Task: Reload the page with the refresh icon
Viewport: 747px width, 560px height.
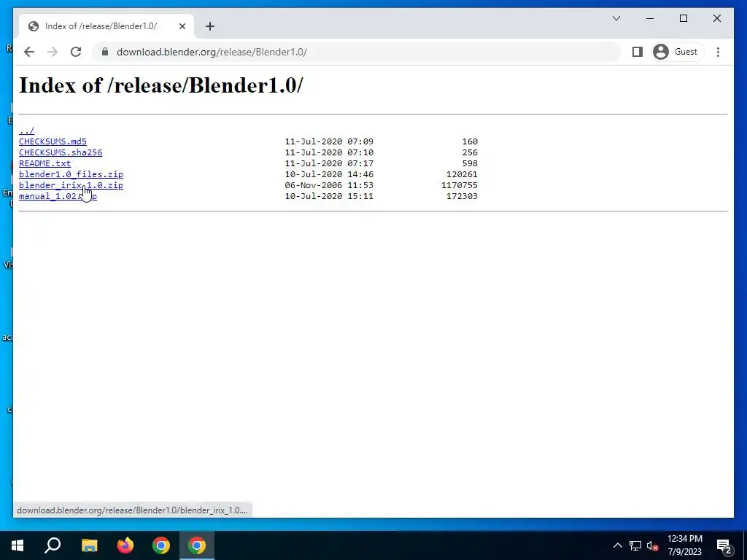Action: pos(76,52)
